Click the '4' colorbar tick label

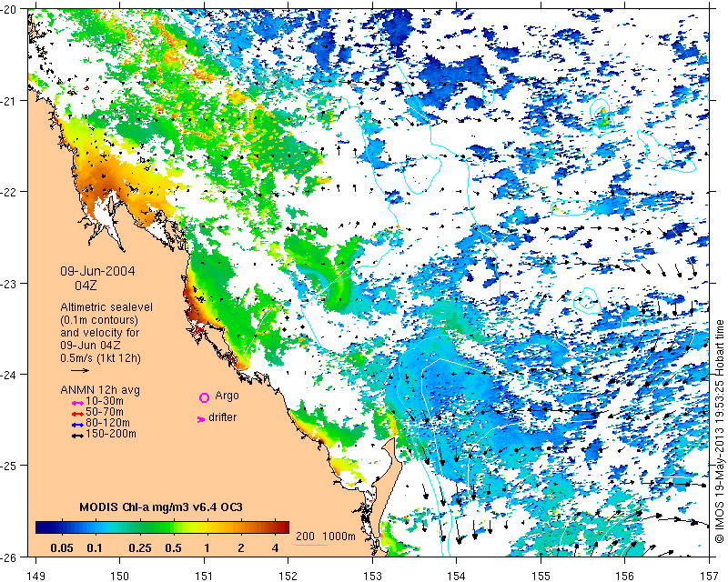pyautogui.click(x=276, y=548)
